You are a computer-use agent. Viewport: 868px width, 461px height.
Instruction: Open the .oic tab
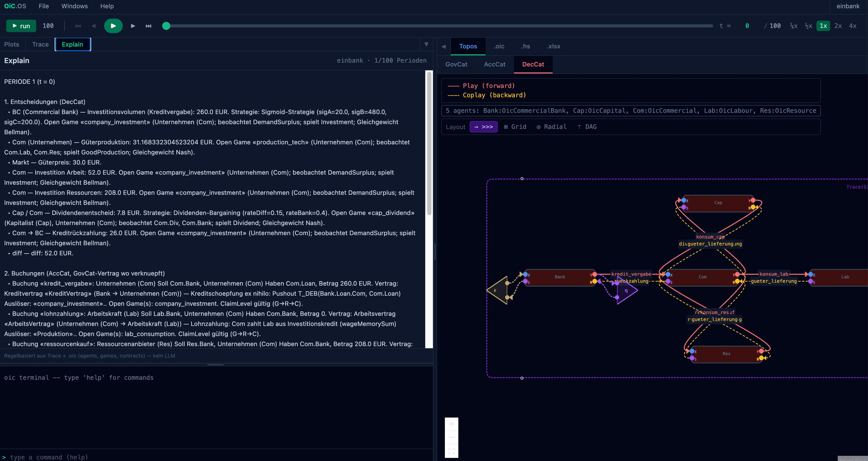499,47
